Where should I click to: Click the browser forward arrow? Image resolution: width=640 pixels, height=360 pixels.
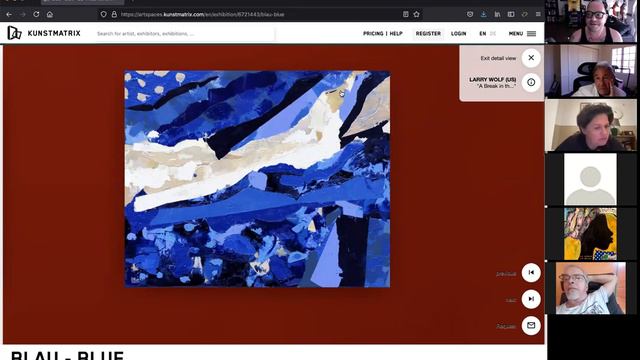[23, 14]
